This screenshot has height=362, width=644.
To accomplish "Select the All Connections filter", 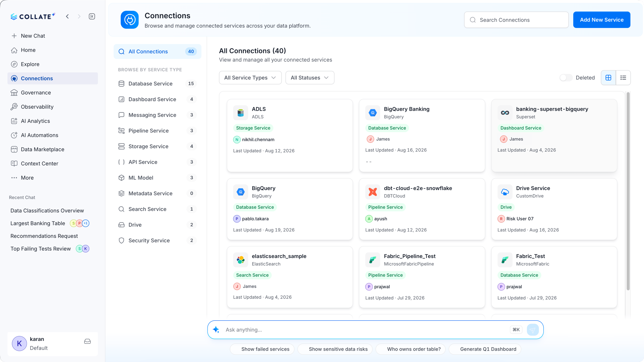I will tap(157, 51).
